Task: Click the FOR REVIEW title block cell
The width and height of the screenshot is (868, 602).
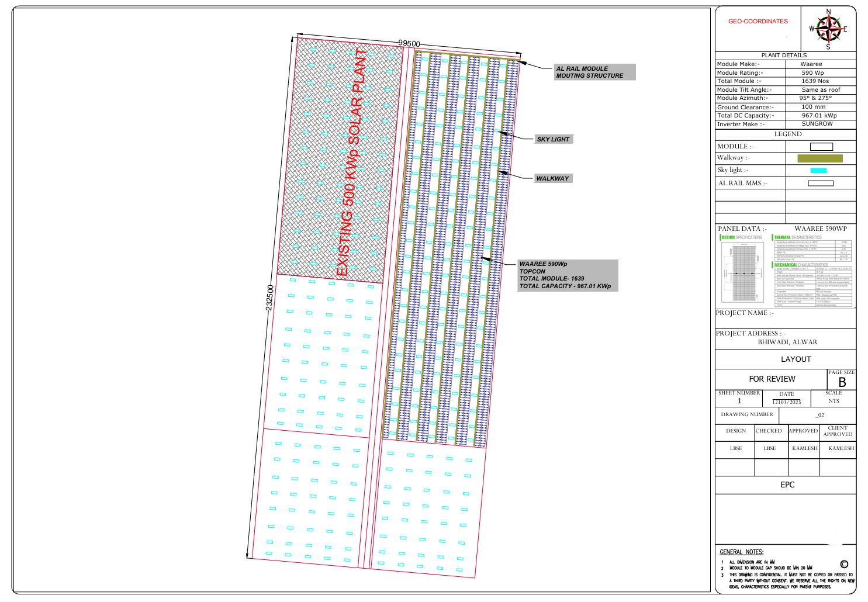Action: click(x=772, y=379)
